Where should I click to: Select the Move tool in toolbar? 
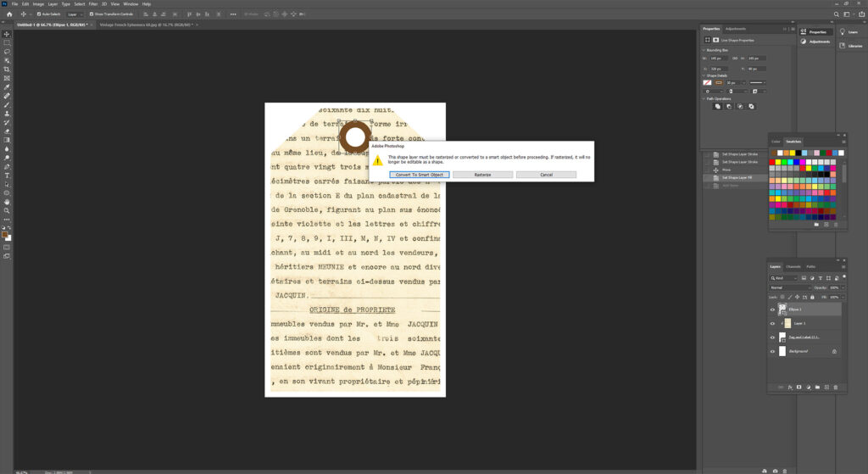(7, 34)
